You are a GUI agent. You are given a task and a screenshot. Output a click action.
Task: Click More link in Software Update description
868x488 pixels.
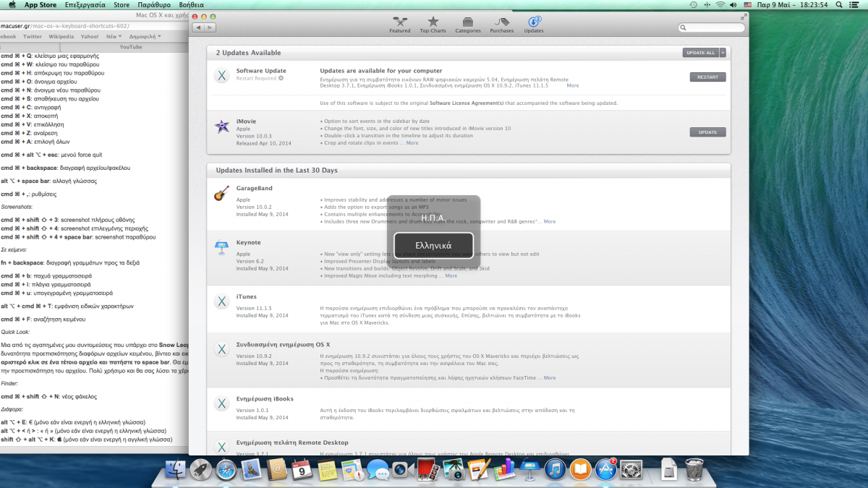pyautogui.click(x=572, y=85)
